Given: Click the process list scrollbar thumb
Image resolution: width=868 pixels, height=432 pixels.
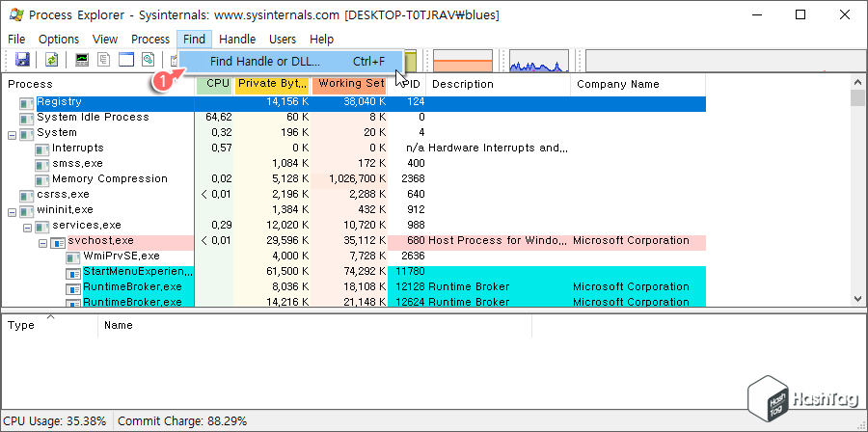Looking at the screenshot, I should [x=858, y=98].
